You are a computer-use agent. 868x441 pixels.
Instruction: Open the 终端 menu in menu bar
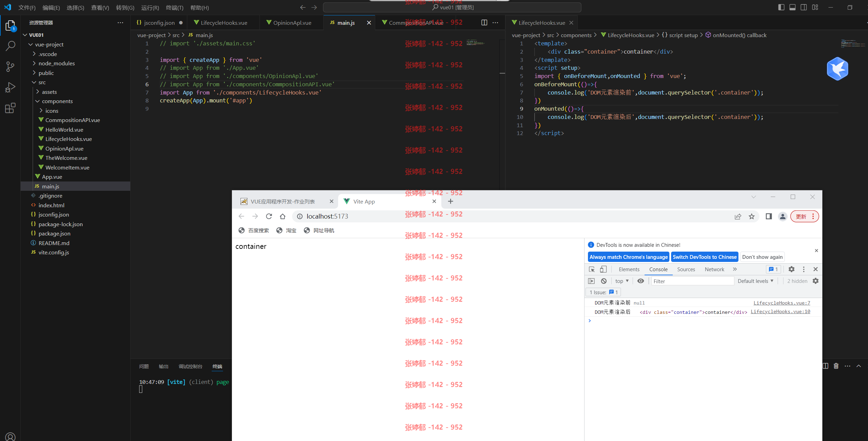(x=175, y=8)
